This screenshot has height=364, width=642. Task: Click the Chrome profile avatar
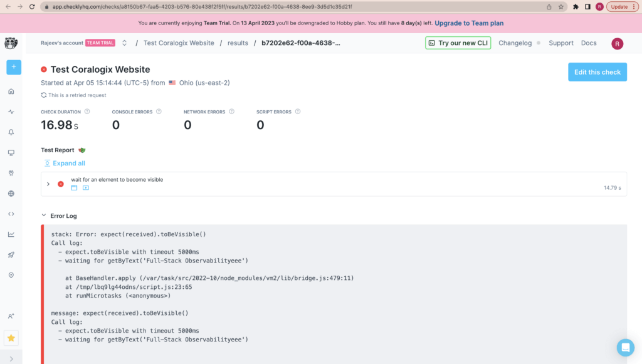(599, 6)
